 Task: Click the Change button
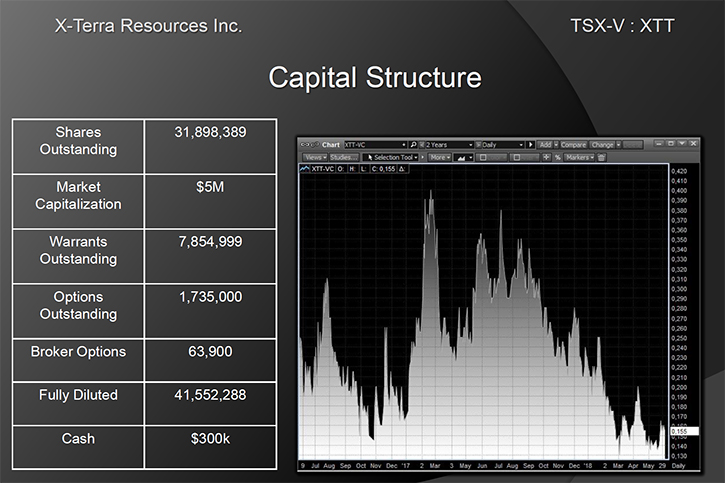(x=602, y=145)
